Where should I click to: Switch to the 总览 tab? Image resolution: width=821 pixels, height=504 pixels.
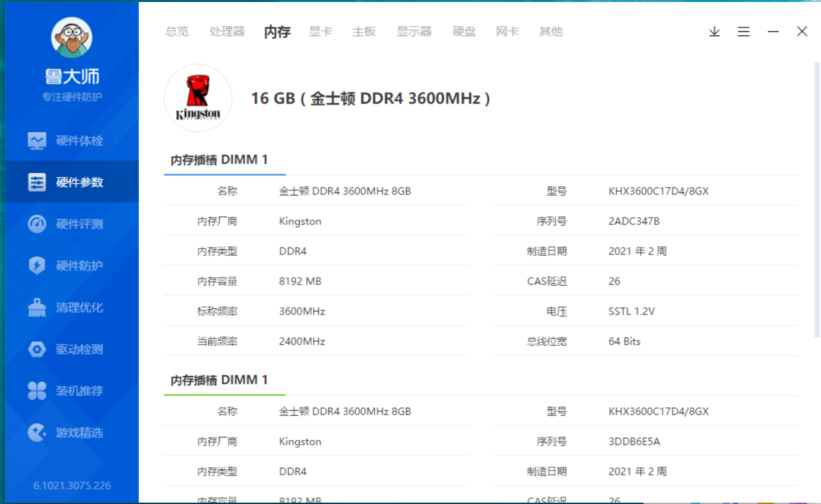177,31
